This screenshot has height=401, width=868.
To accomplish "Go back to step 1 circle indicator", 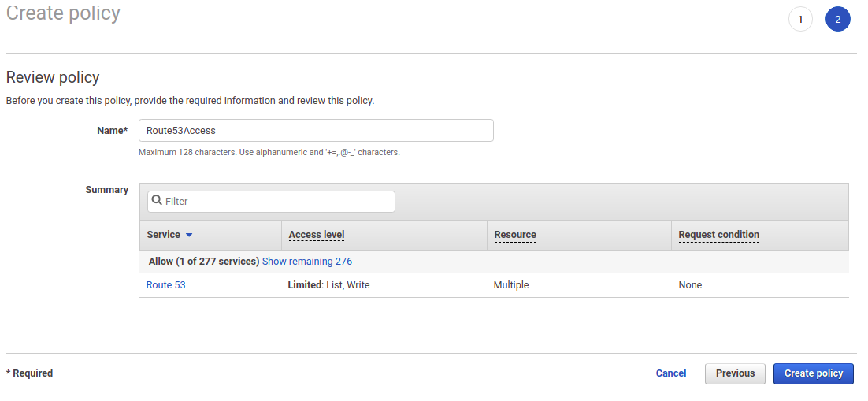I will (x=800, y=20).
